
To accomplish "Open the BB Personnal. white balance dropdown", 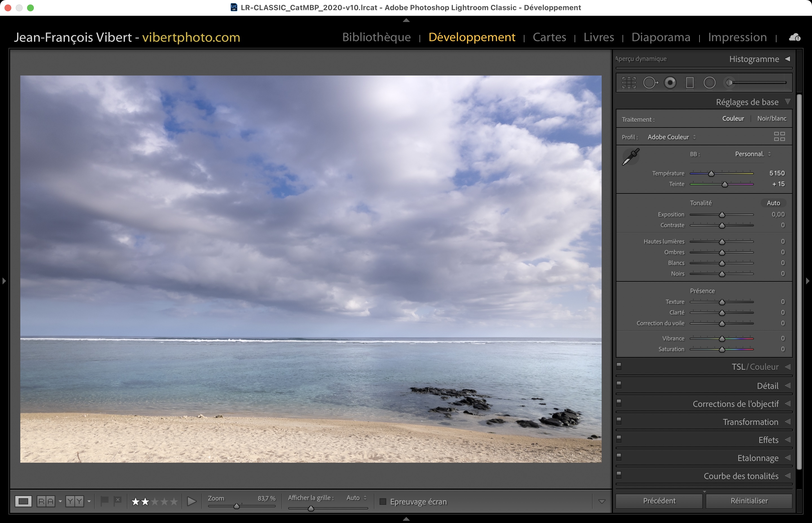I will (x=753, y=154).
